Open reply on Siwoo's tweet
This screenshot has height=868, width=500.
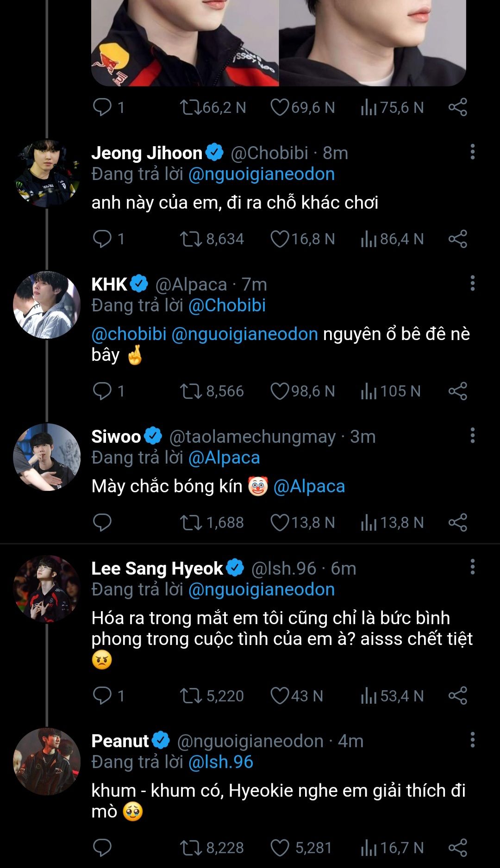click(x=102, y=523)
